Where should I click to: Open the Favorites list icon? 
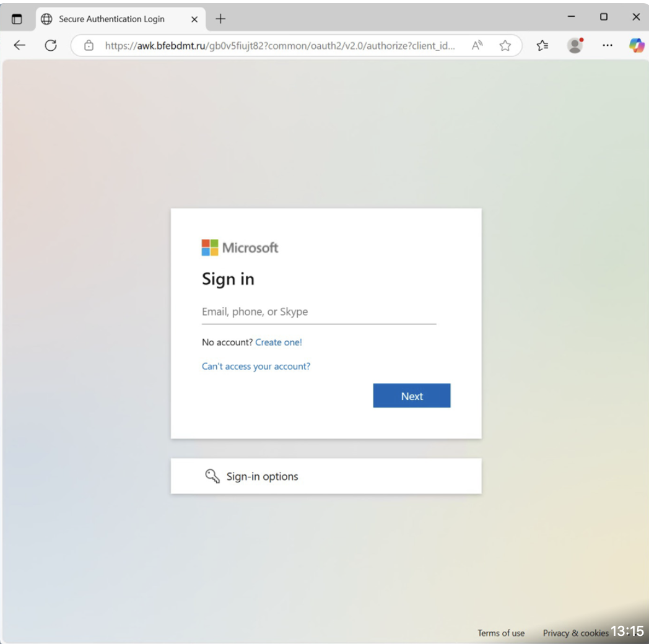click(x=542, y=46)
